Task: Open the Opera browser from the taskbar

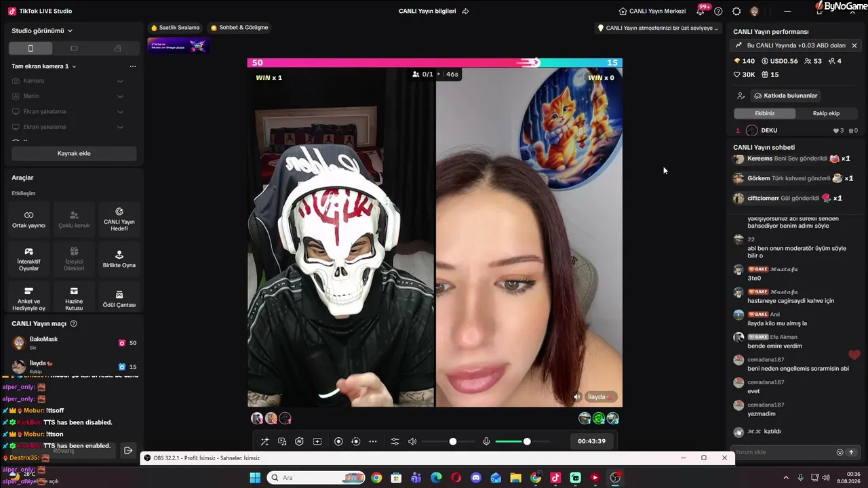Action: coord(456,478)
